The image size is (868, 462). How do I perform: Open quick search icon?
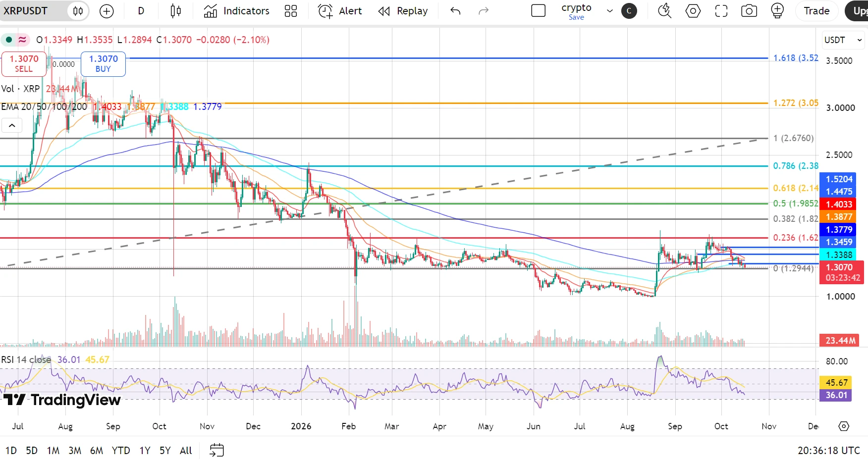tap(665, 11)
